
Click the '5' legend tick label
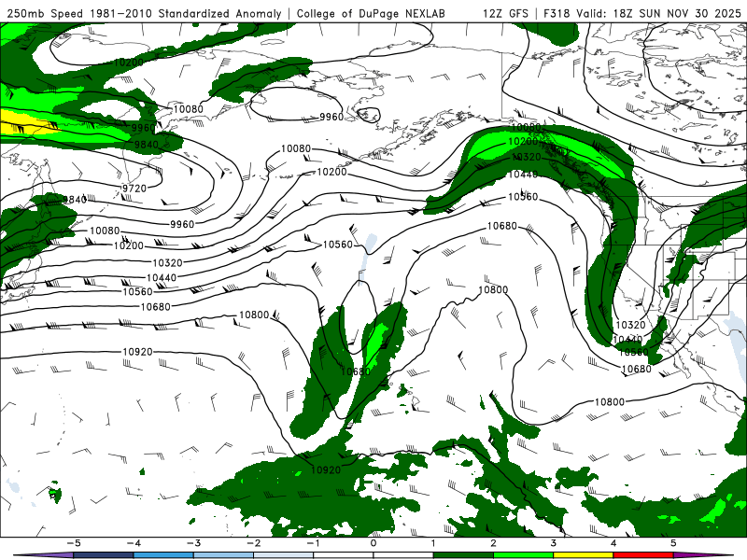673,543
